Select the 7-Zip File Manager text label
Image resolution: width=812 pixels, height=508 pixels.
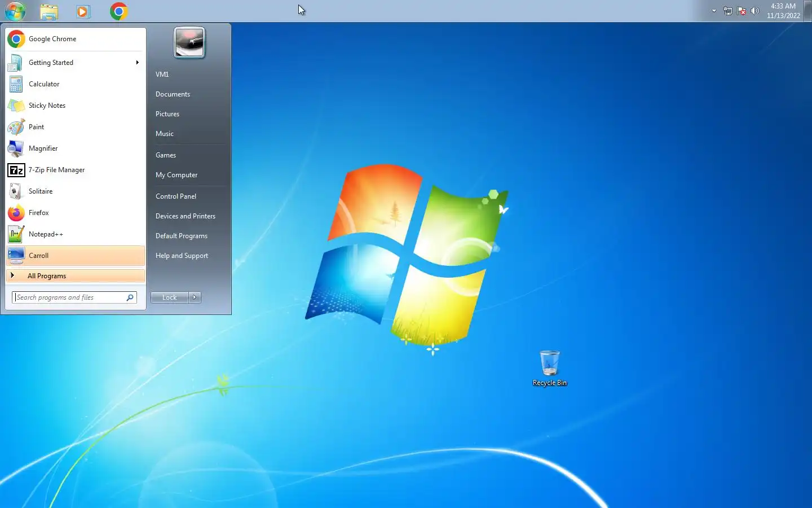[x=56, y=170]
